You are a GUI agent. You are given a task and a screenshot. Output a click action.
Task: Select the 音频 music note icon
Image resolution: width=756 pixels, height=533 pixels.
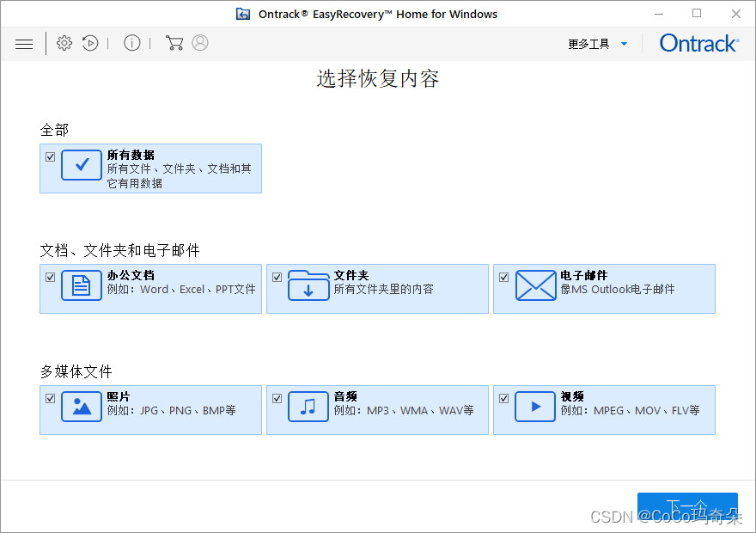308,407
